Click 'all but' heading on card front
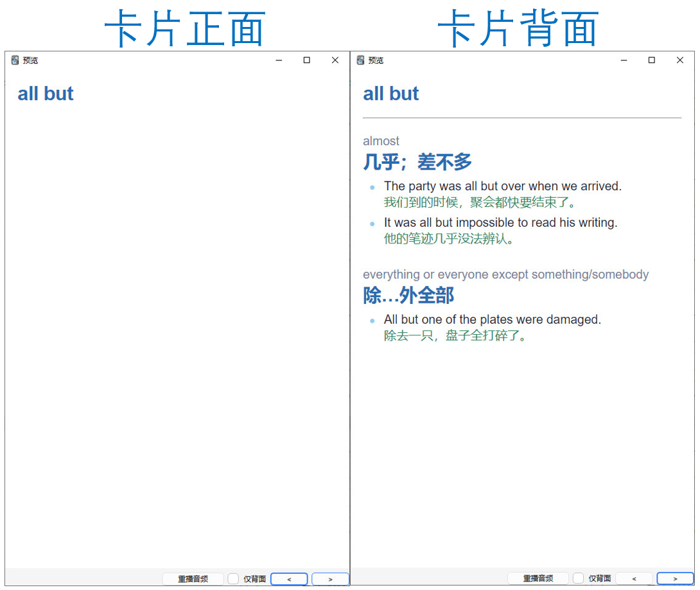The image size is (700, 590). pos(46,94)
